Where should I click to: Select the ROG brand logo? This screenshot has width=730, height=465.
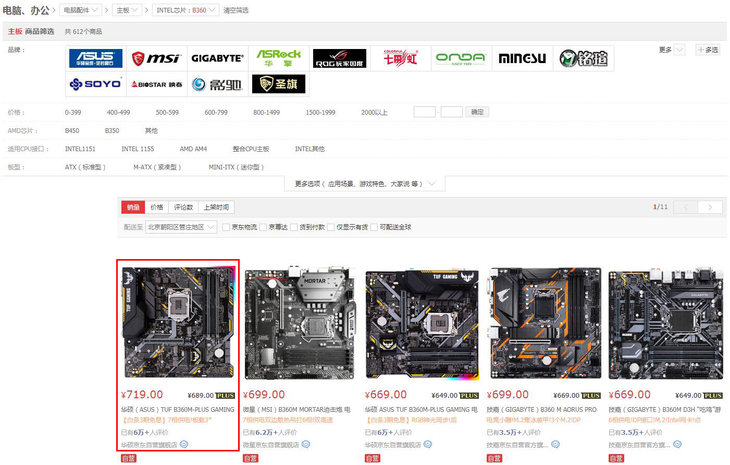[x=339, y=58]
